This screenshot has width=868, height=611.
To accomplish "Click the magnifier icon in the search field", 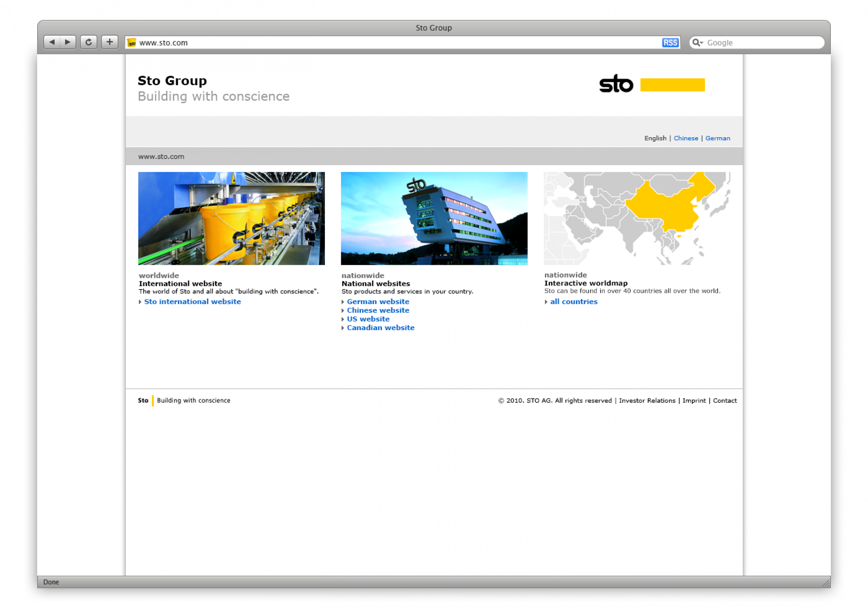I will (697, 42).
